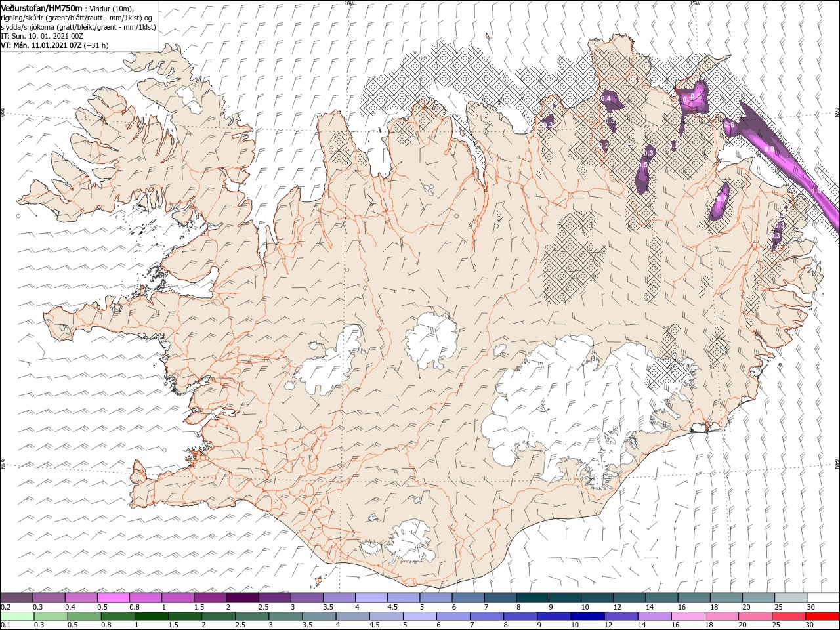Pick deep blue bottom-row swatch between 10 and 12
This screenshot has width=840, height=630.
click(x=587, y=616)
